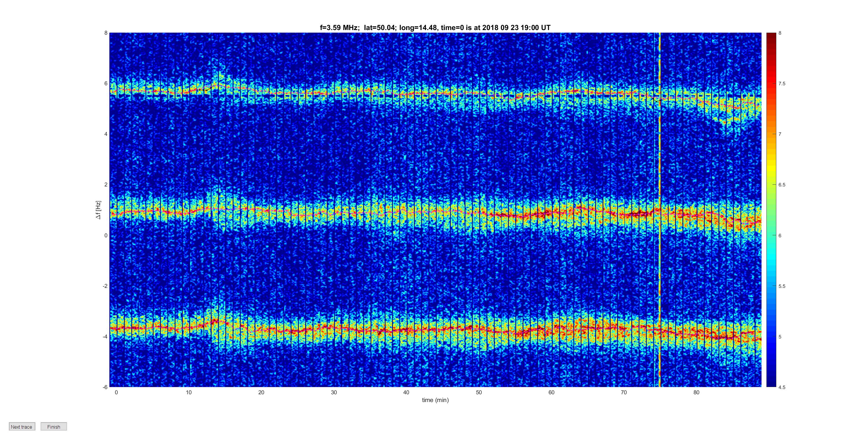Viewport: 868px width, 435px height.
Task: Click x-axis tick label 80
Action: pos(696,392)
